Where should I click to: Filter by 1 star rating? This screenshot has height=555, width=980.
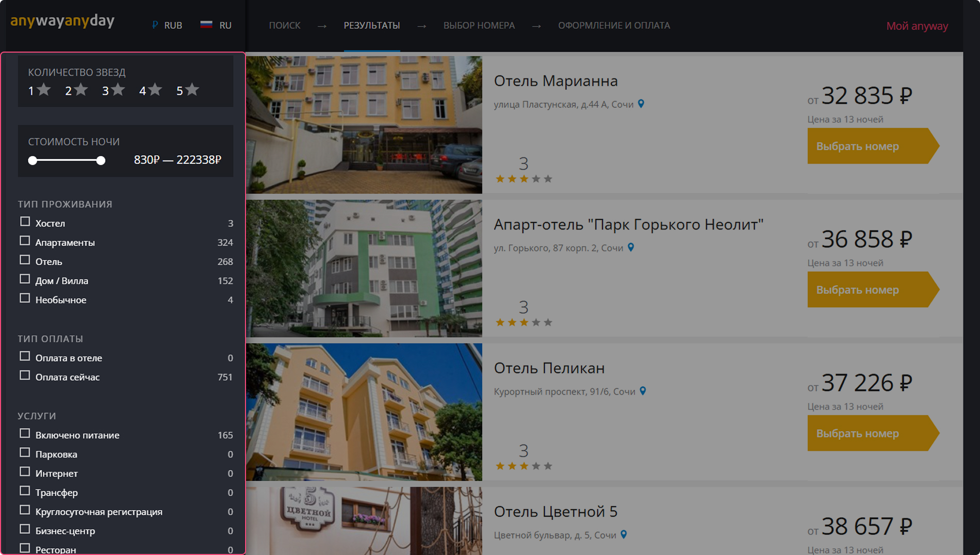click(x=39, y=90)
